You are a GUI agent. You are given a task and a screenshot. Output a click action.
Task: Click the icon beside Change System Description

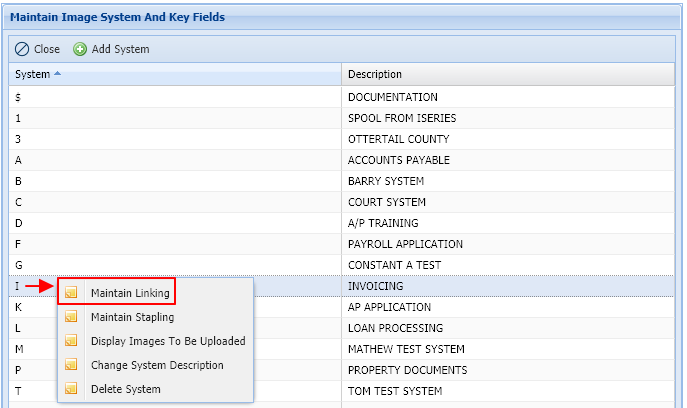pos(70,365)
